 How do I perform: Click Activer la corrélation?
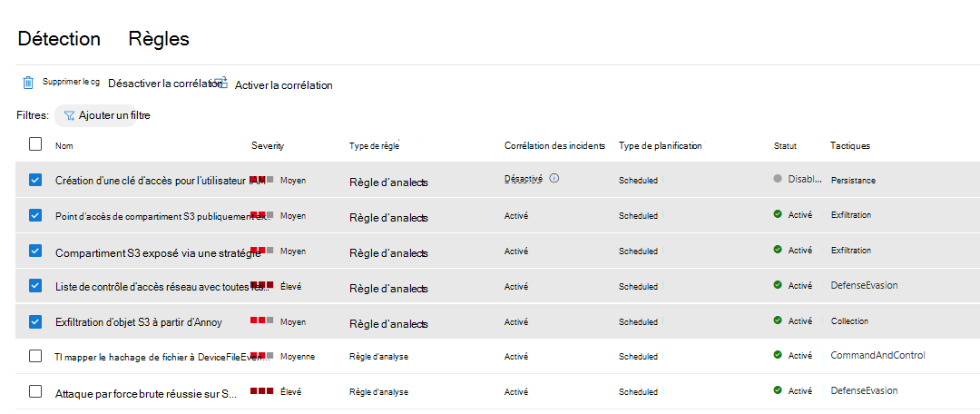point(284,85)
